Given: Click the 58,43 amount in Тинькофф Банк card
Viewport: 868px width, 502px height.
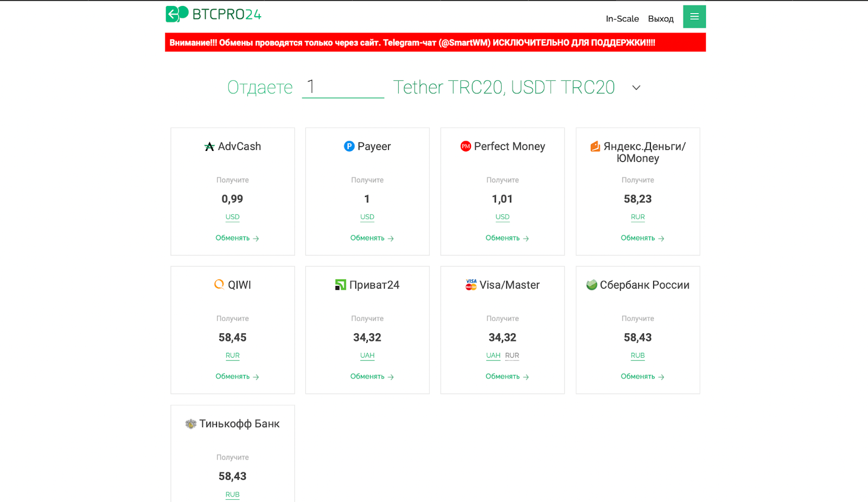Looking at the screenshot, I should [x=233, y=476].
